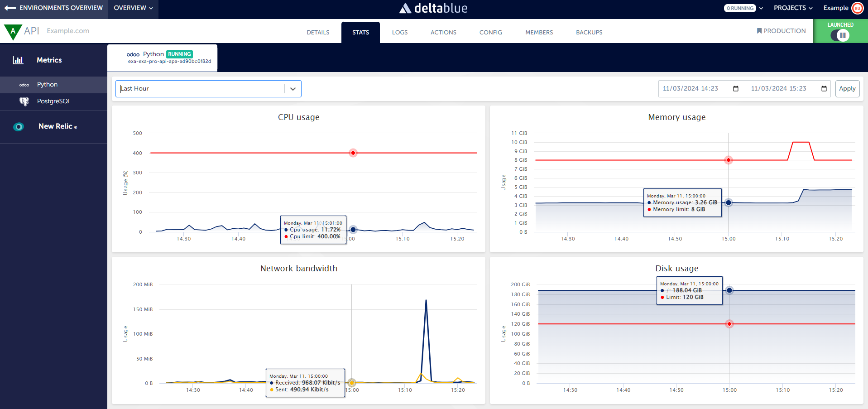Open the Backups tab
Image resolution: width=868 pixels, height=409 pixels.
[x=589, y=33]
